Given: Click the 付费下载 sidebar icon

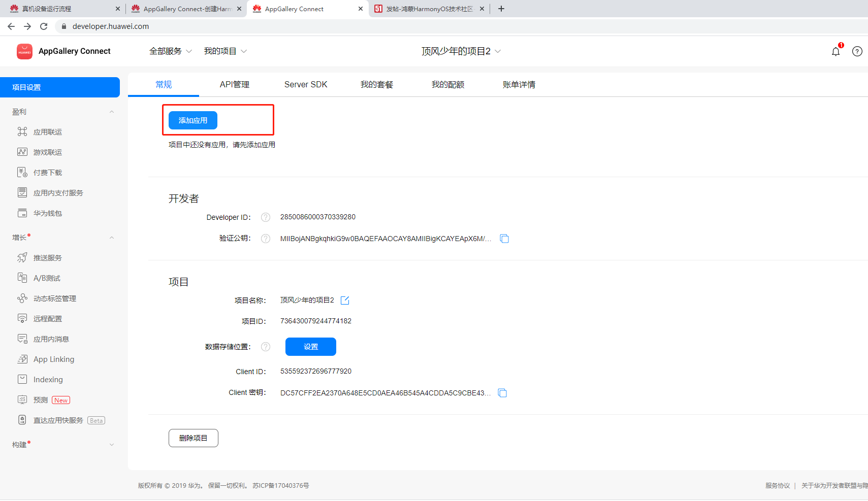Looking at the screenshot, I should point(22,173).
